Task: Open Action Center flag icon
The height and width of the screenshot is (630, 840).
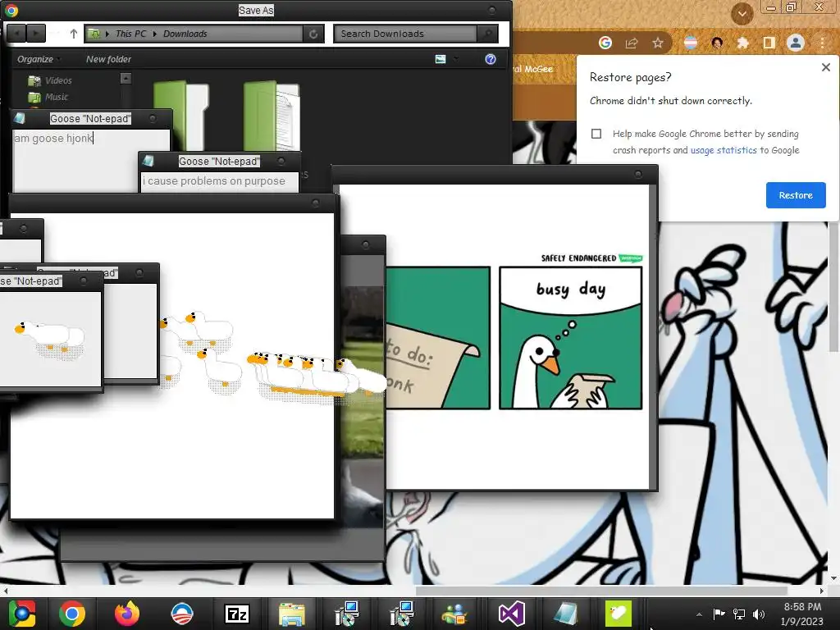Action: [x=719, y=614]
